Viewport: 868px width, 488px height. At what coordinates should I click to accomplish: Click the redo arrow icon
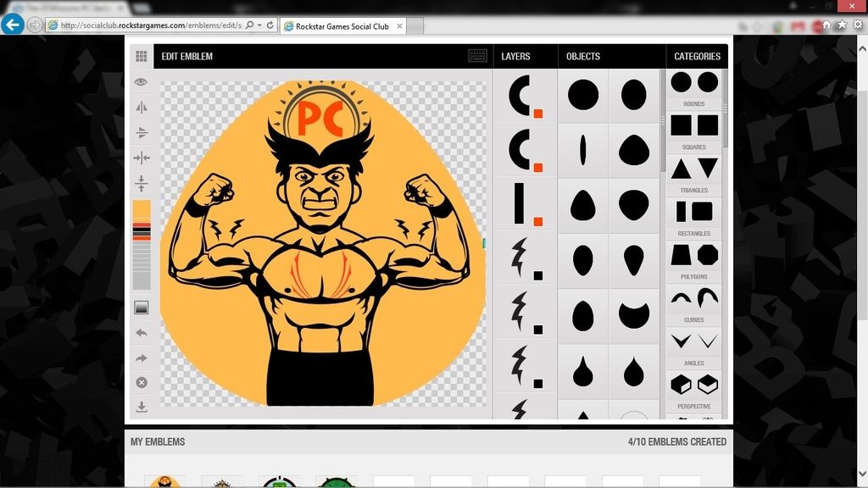(142, 358)
